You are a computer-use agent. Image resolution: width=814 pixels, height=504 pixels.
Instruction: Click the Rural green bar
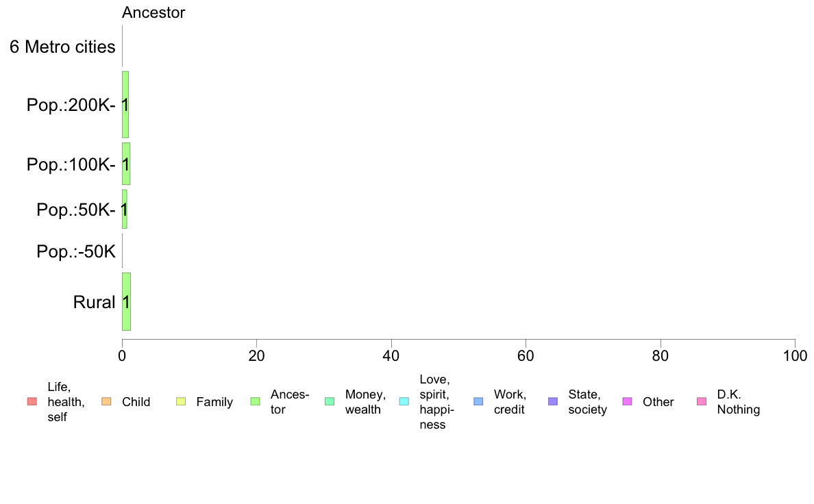(126, 301)
